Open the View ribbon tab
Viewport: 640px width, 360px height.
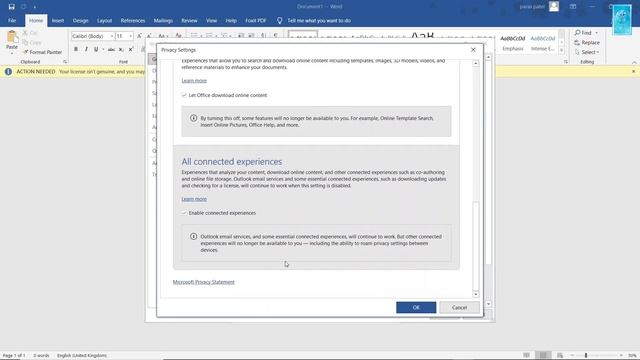coord(211,20)
